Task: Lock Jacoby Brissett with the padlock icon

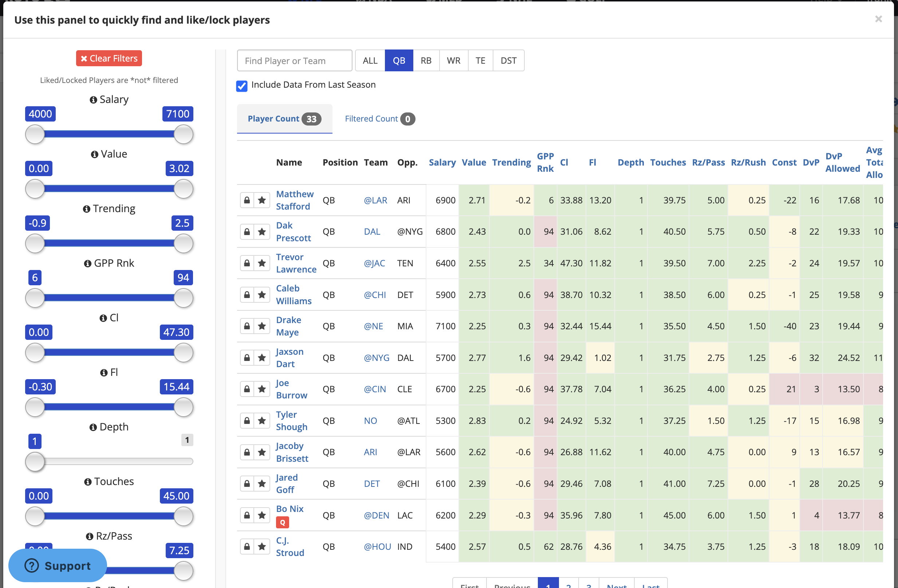Action: pyautogui.click(x=247, y=452)
